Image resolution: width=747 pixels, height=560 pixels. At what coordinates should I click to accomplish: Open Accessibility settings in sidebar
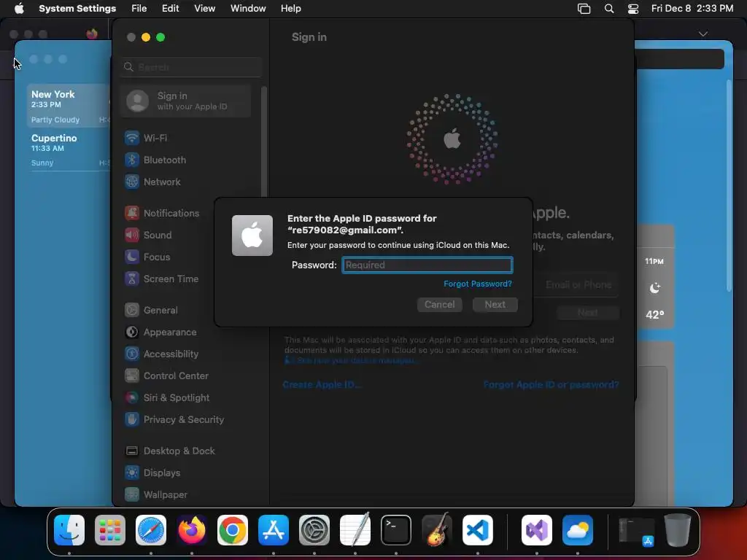click(161, 354)
